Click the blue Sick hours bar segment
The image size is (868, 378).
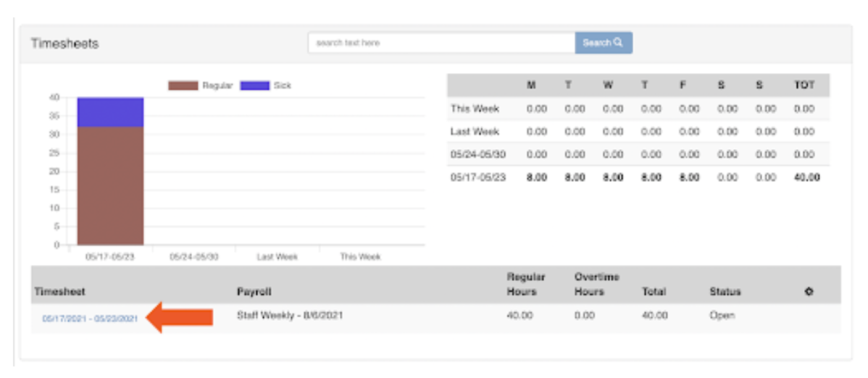110,112
